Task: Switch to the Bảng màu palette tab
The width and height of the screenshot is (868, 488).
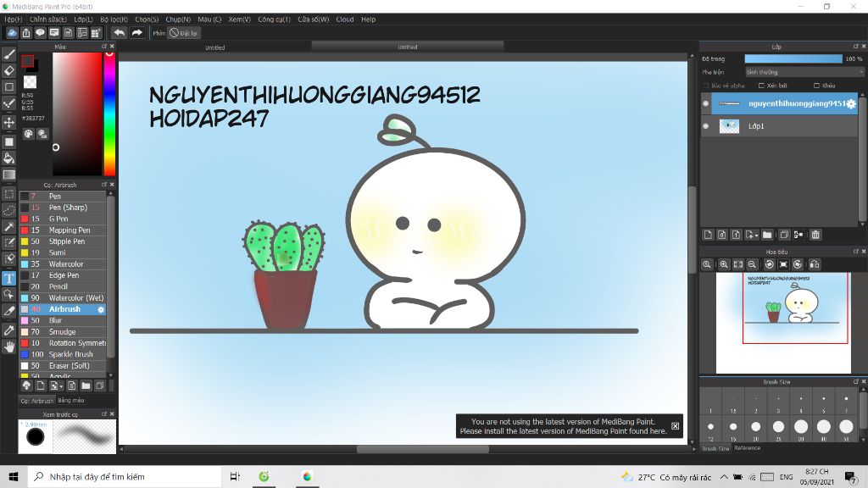Action: pos(71,400)
